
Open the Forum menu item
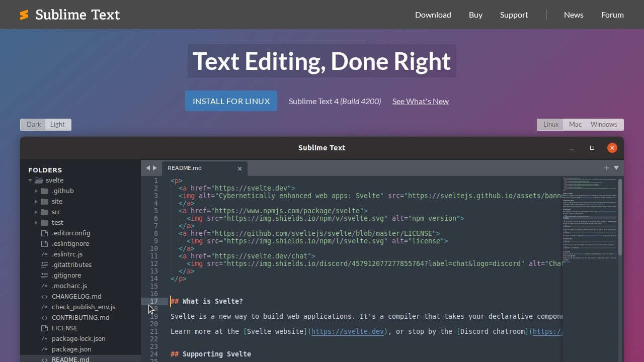point(612,15)
